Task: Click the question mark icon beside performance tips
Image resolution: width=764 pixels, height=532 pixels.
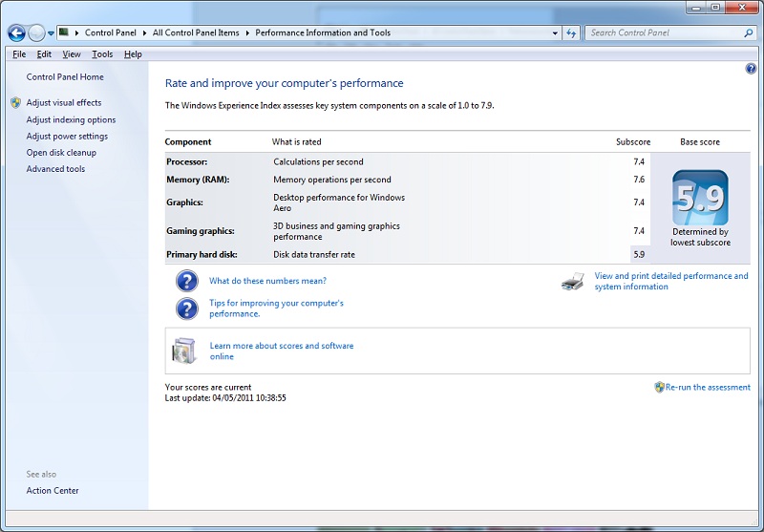Action: tap(186, 309)
